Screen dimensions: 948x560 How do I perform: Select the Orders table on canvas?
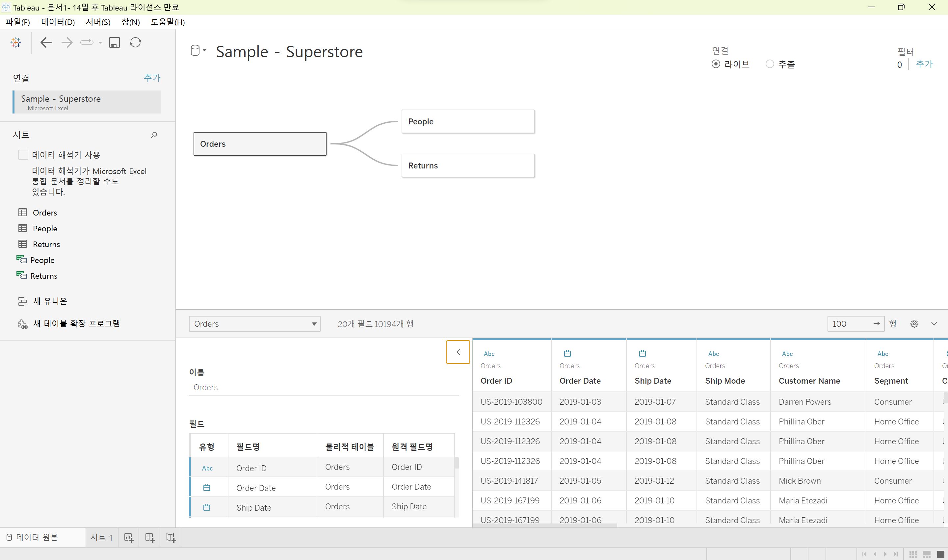coord(260,144)
